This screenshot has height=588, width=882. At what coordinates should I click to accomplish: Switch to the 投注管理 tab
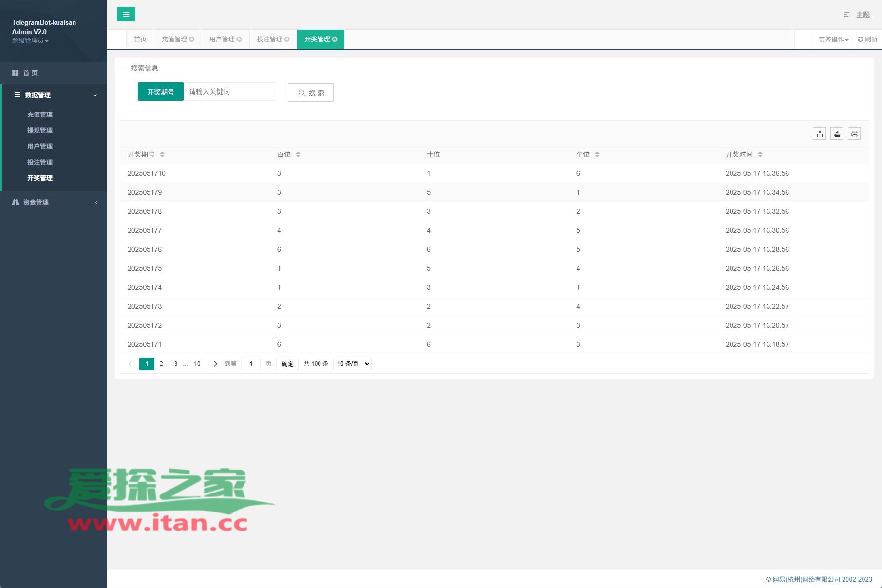click(x=269, y=39)
